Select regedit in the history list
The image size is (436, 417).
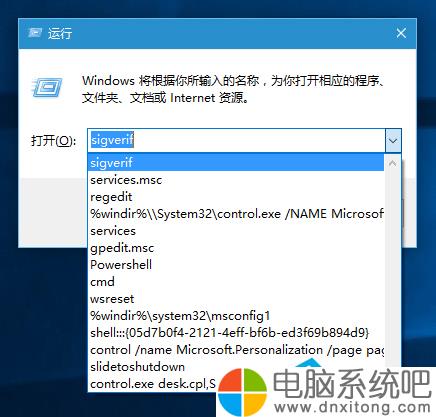point(236,197)
